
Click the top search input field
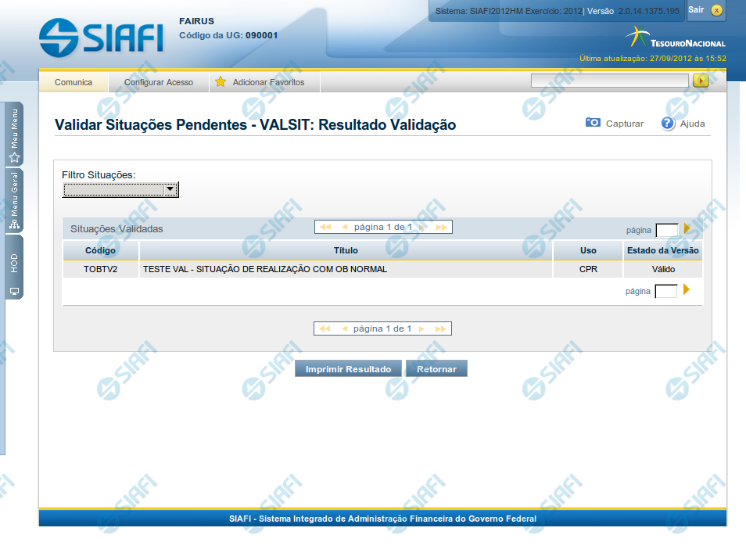609,81
